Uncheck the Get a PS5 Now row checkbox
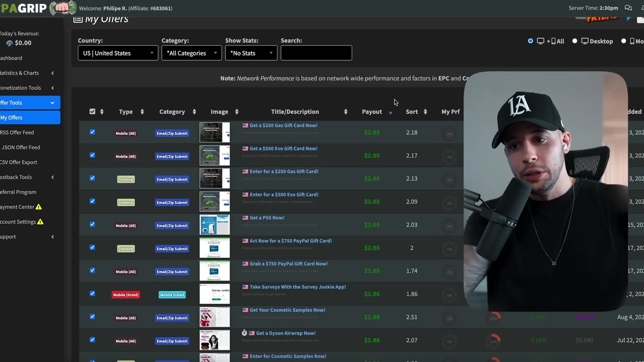 tap(92, 224)
